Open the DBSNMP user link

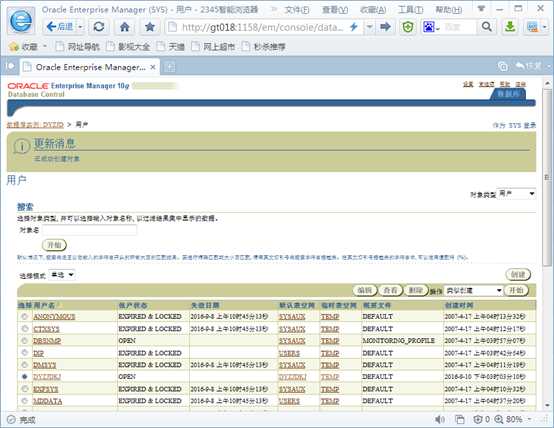(47, 341)
